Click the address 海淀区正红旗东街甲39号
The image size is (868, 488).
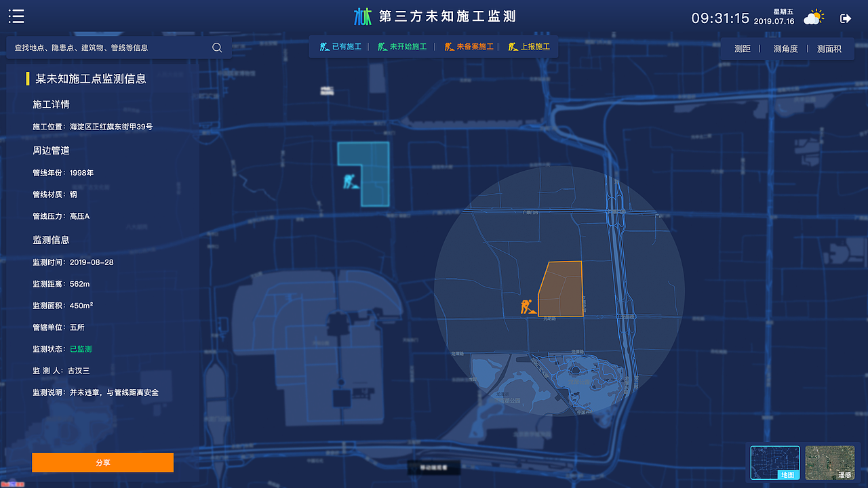[x=111, y=127]
